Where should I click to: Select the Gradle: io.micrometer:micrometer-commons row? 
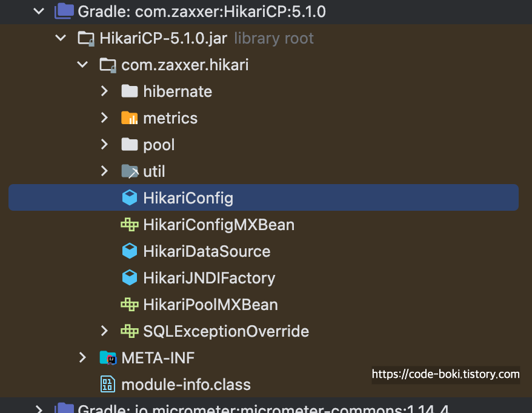[x=266, y=406]
